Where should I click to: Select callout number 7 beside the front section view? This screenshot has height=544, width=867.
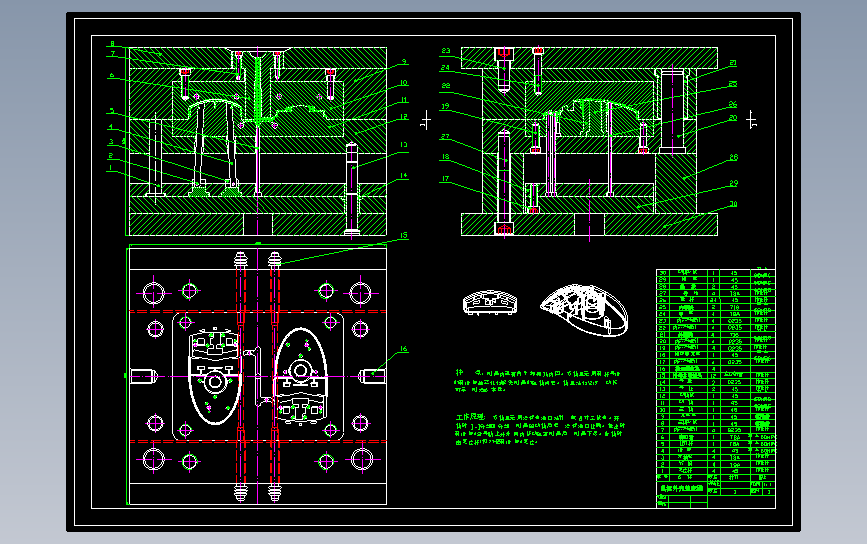tap(112, 54)
